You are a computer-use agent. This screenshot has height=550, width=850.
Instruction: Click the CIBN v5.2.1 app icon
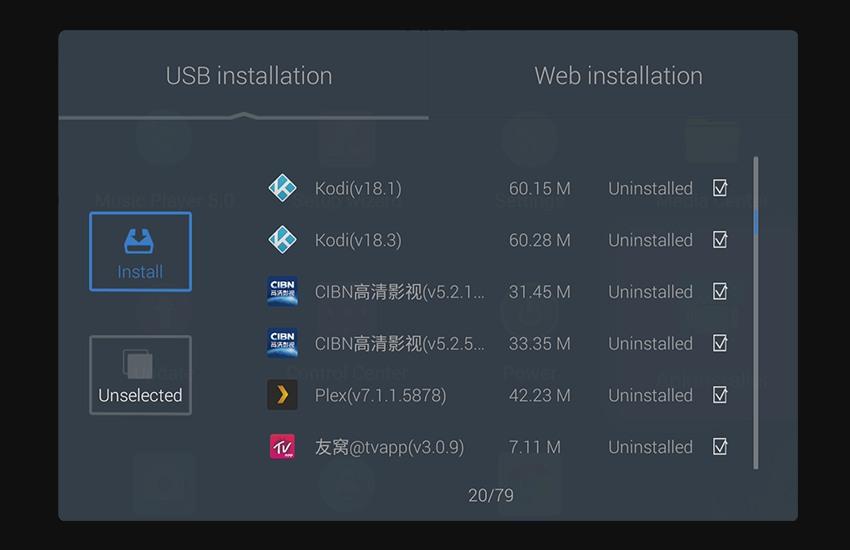pyautogui.click(x=282, y=292)
